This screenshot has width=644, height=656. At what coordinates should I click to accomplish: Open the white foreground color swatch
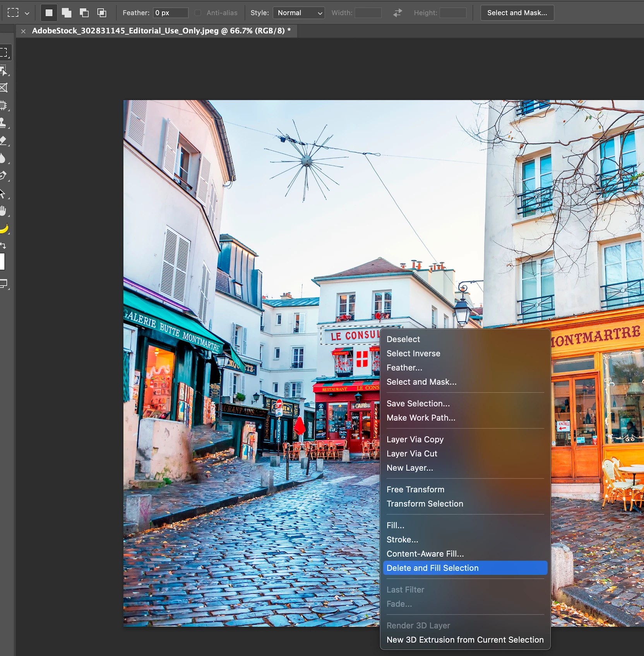coord(2,261)
